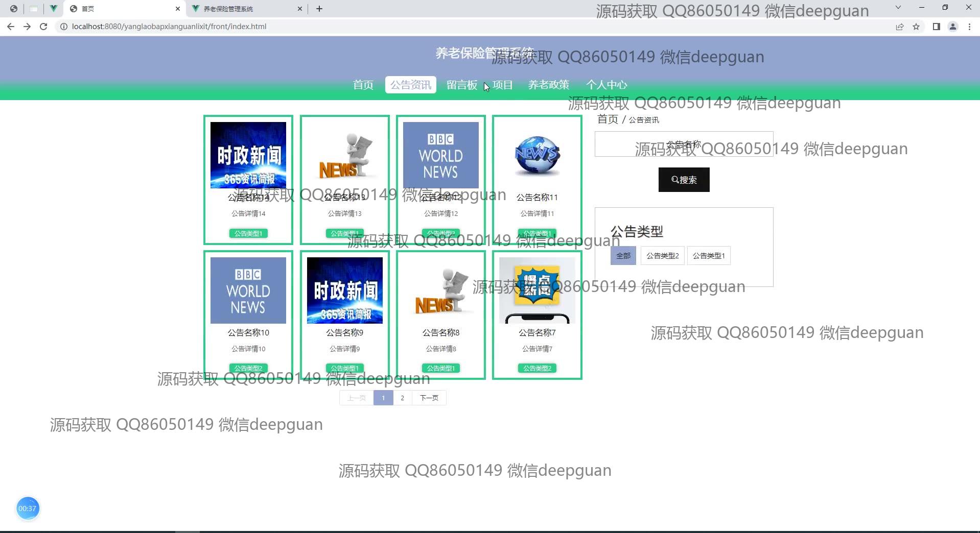Open the browser three-dot menu

click(x=969, y=27)
